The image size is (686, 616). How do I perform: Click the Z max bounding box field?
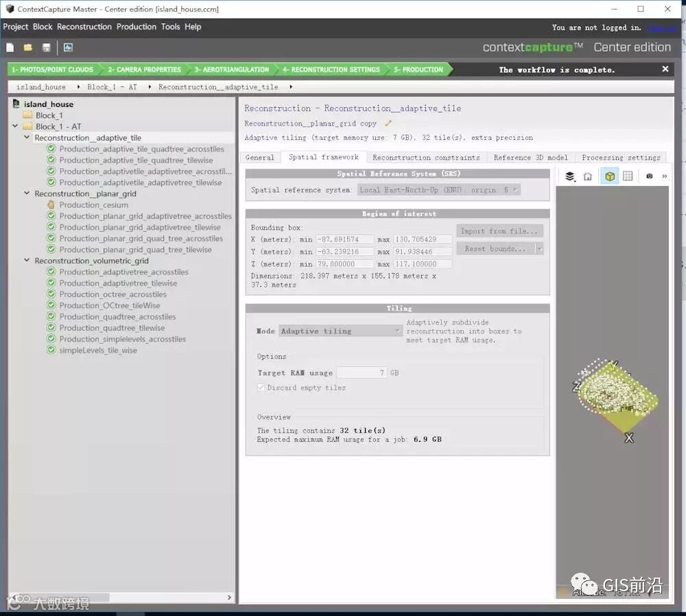[x=422, y=264]
